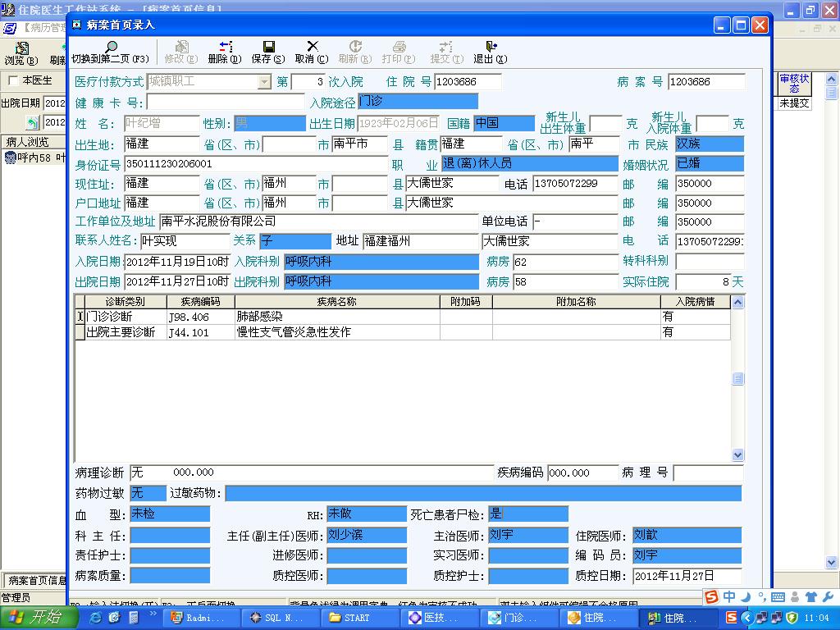840x630 pixels.
Task: Open the 医疗付款方式 dropdown arrow
Action: click(264, 82)
